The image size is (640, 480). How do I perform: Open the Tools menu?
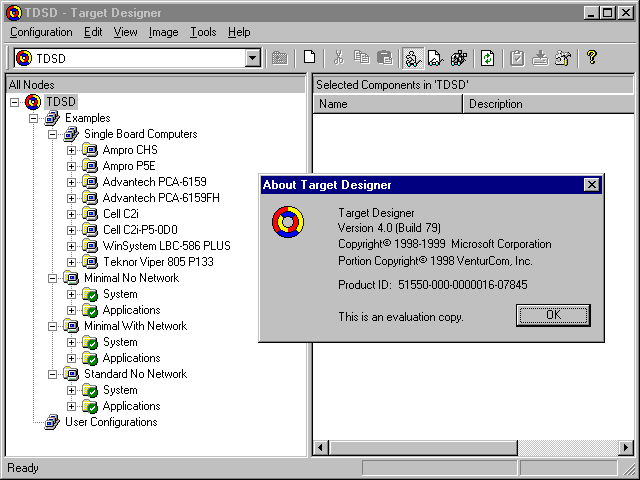coord(203,32)
